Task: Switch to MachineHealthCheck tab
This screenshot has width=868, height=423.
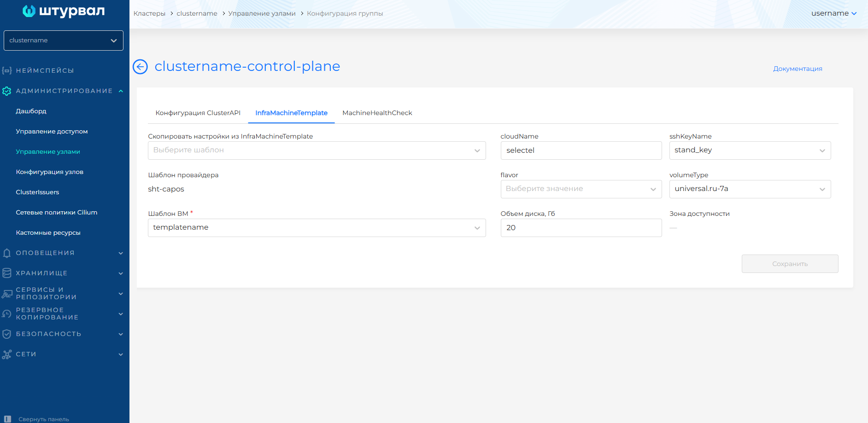Action: point(377,113)
